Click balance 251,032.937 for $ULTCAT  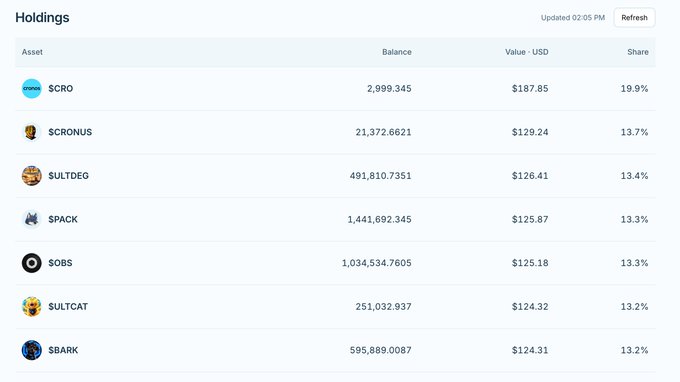(383, 307)
